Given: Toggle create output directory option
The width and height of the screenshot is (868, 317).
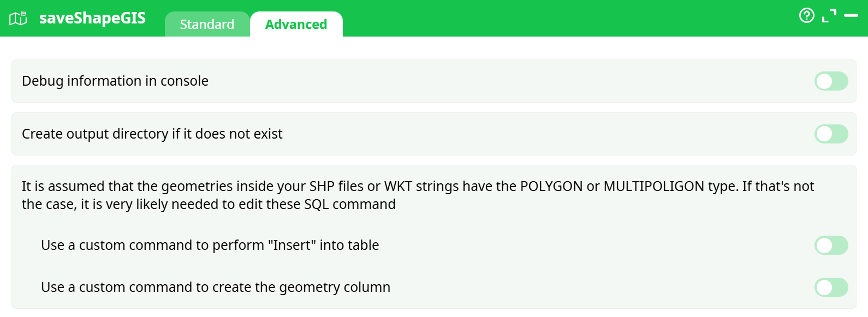Looking at the screenshot, I should (x=831, y=134).
